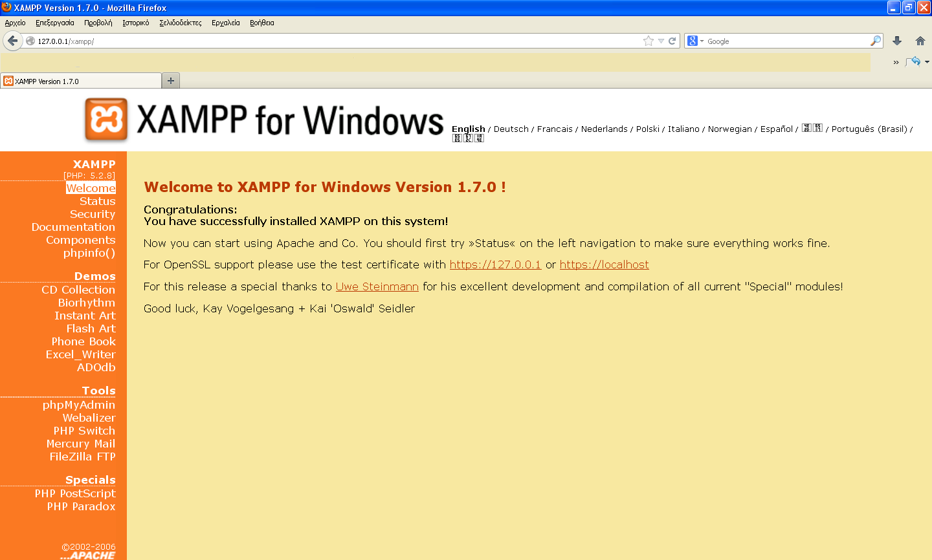This screenshot has width=932, height=560.
Task: Open Webalizer tool
Action: (89, 418)
